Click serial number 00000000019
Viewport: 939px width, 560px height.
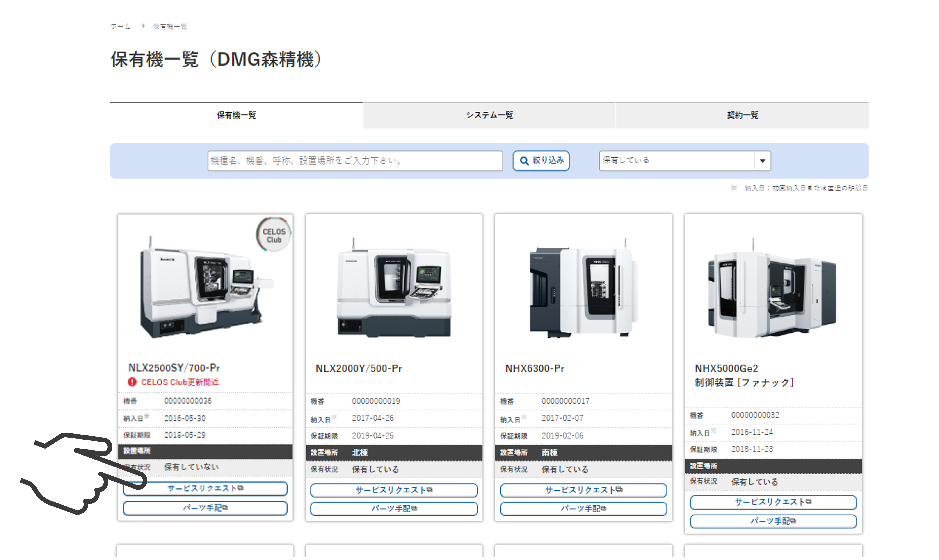[x=376, y=401]
